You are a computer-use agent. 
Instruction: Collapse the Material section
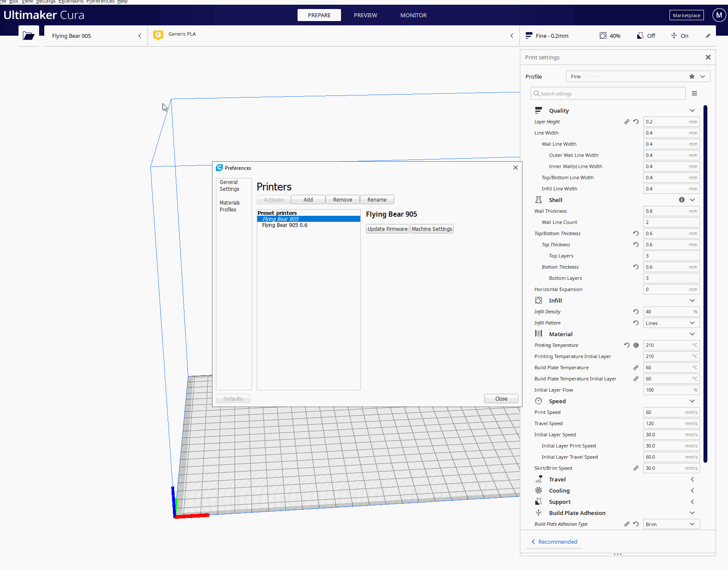pyautogui.click(x=692, y=334)
